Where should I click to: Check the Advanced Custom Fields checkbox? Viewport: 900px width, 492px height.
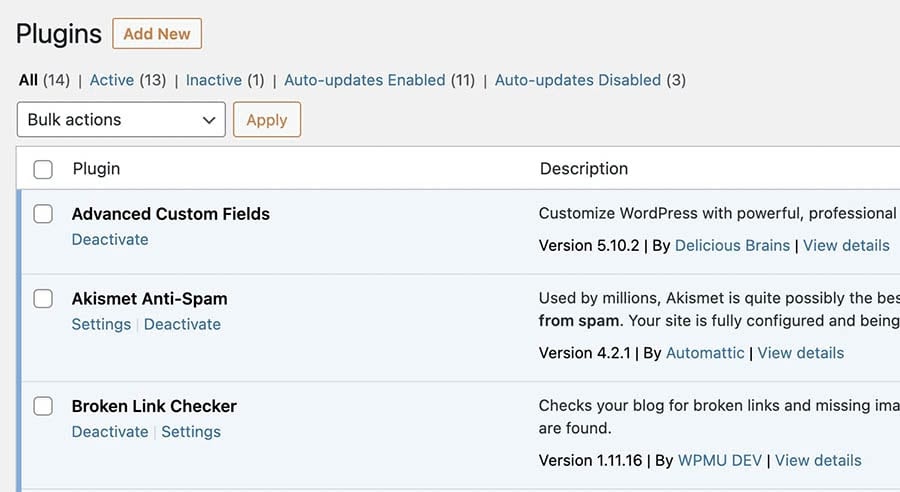click(43, 214)
